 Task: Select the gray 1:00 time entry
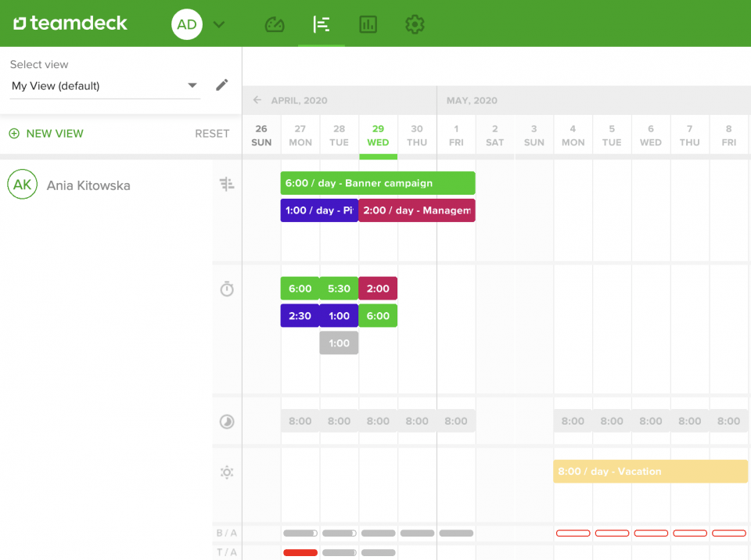[x=339, y=343]
